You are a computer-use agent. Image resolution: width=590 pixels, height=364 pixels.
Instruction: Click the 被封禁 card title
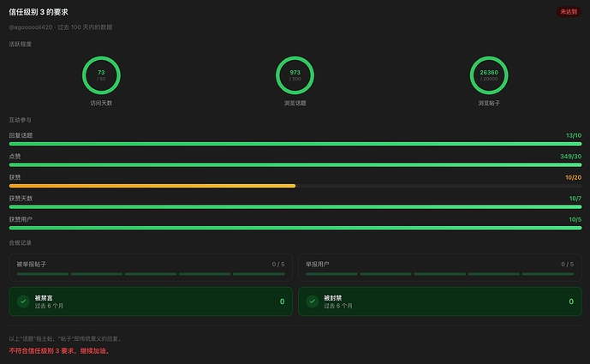point(332,298)
